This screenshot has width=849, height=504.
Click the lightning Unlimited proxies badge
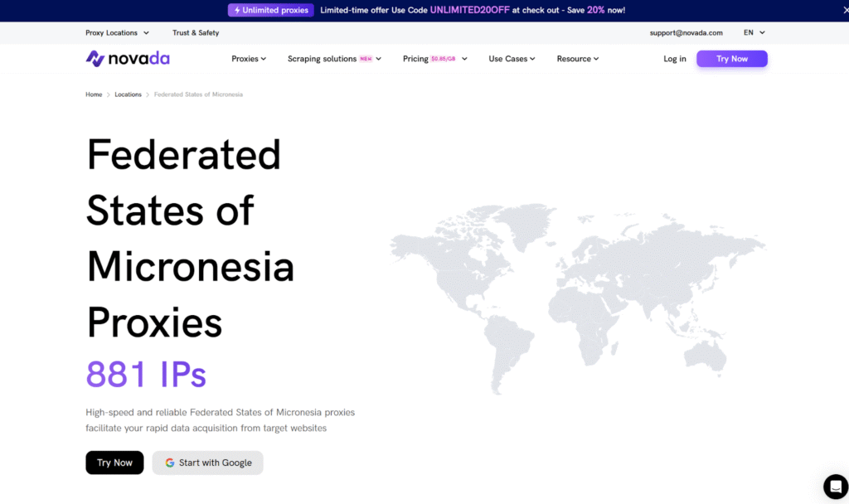[271, 10]
